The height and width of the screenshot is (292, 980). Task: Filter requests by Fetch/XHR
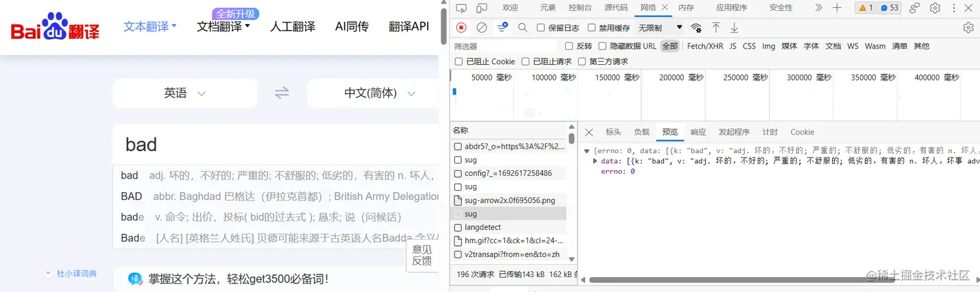(705, 46)
